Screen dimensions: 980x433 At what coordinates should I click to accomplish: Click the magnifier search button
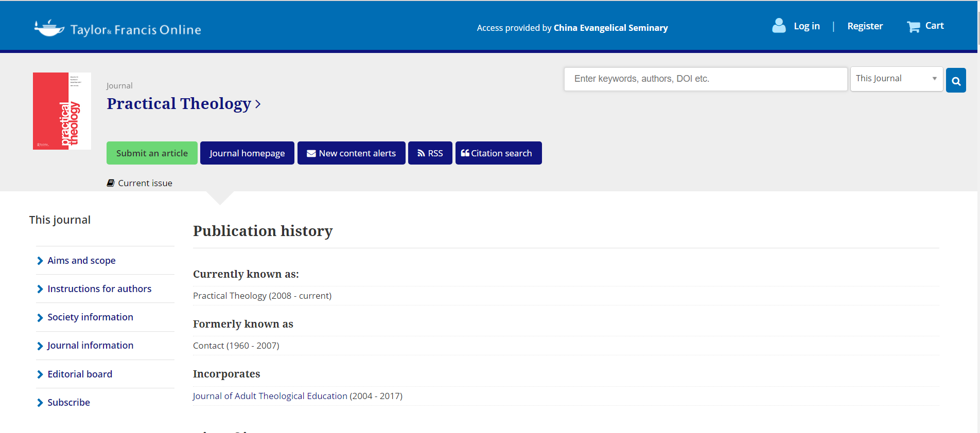point(956,80)
